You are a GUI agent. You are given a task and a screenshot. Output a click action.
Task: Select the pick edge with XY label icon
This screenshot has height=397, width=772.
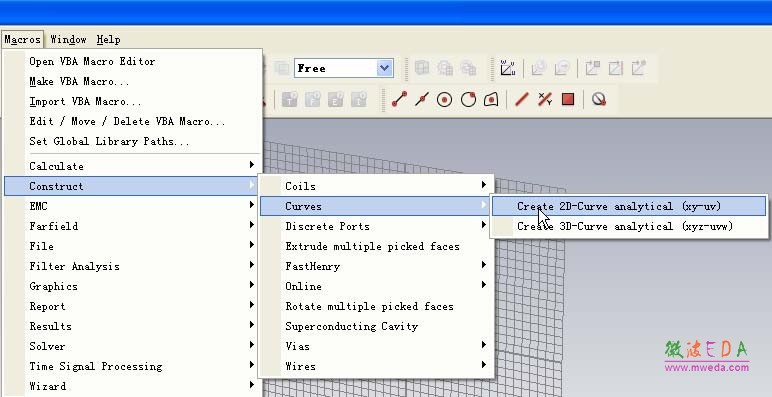(x=545, y=99)
